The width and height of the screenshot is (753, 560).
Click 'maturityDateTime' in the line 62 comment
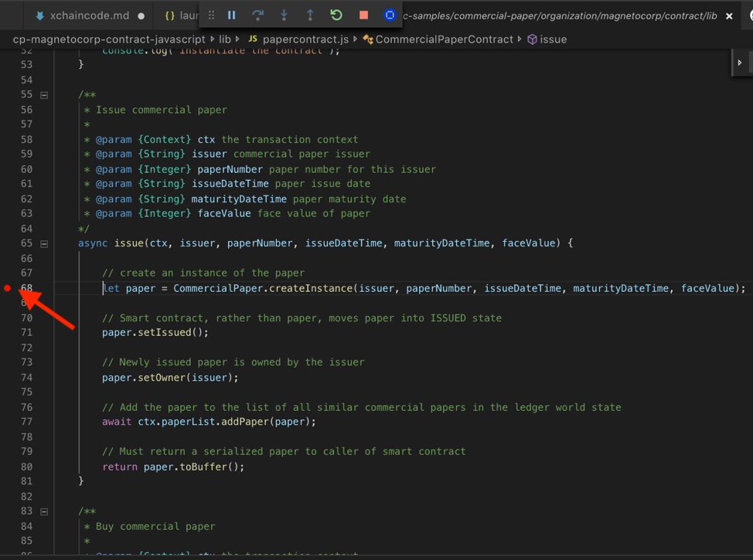click(239, 199)
